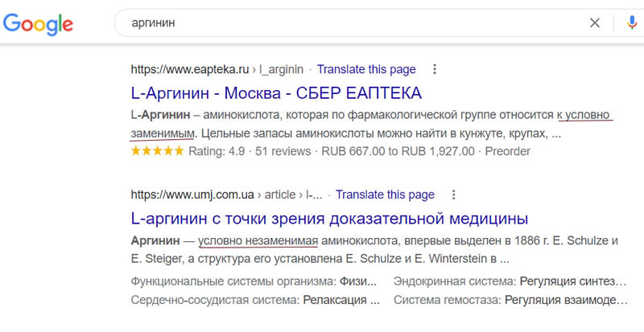This screenshot has height=332, width=644.
Task: Click the price range 'RUB 667.00 to RUB 1,927.00'
Action: (x=398, y=151)
